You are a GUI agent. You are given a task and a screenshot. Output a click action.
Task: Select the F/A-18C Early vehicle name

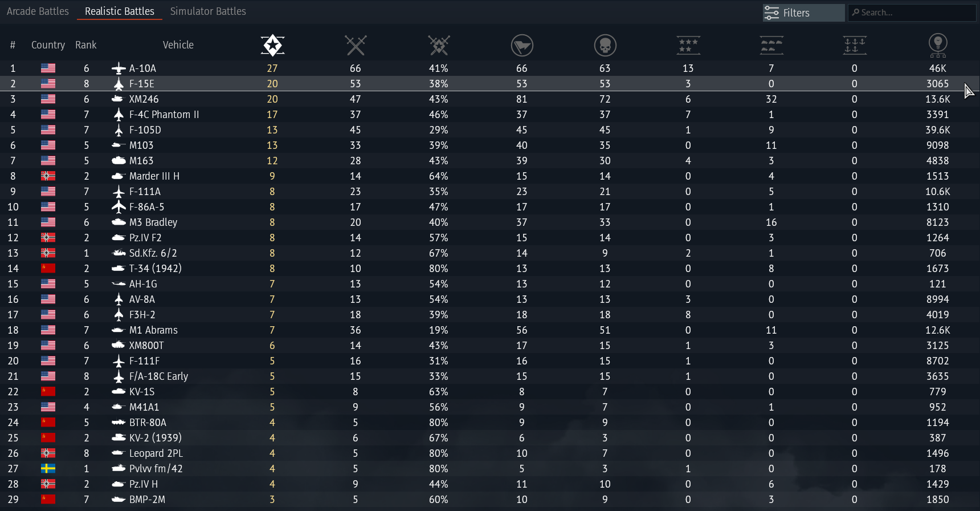(x=158, y=376)
